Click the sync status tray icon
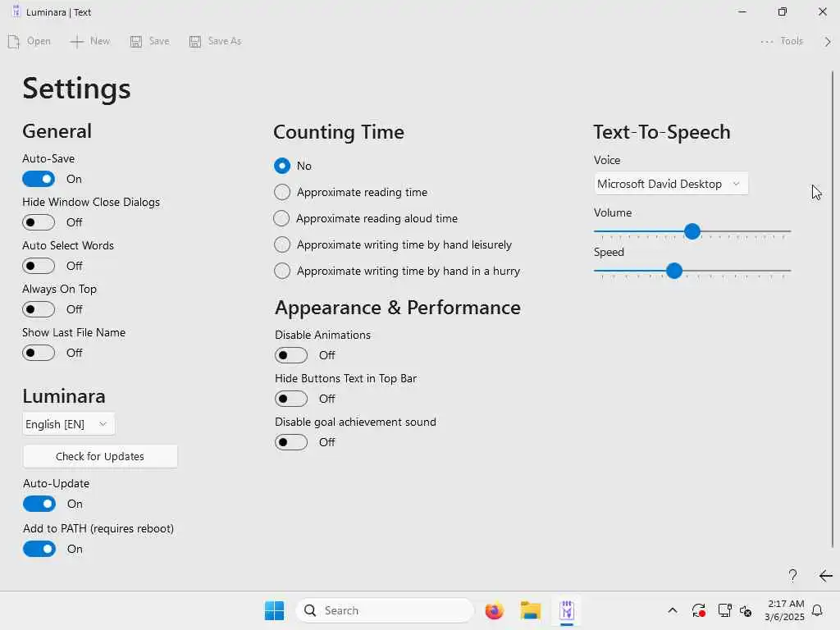 (699, 610)
